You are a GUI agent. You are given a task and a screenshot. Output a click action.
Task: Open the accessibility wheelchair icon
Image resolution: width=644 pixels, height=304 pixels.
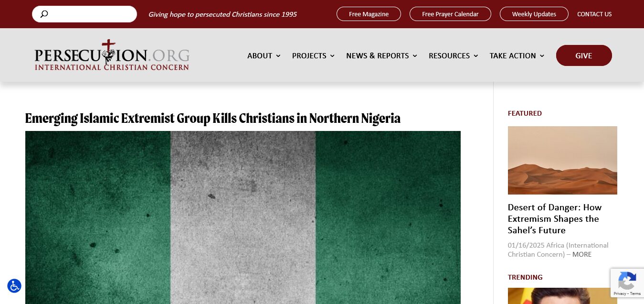point(14,286)
